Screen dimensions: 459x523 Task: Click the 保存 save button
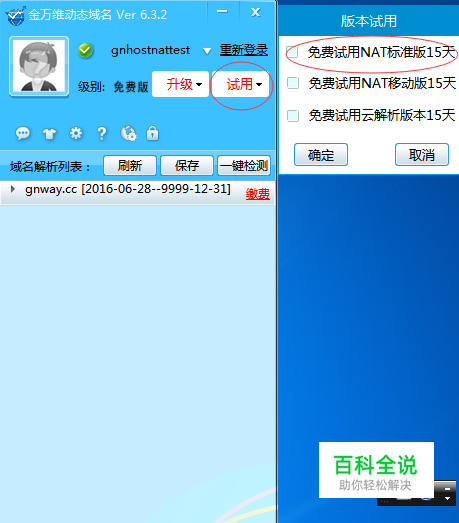click(187, 165)
